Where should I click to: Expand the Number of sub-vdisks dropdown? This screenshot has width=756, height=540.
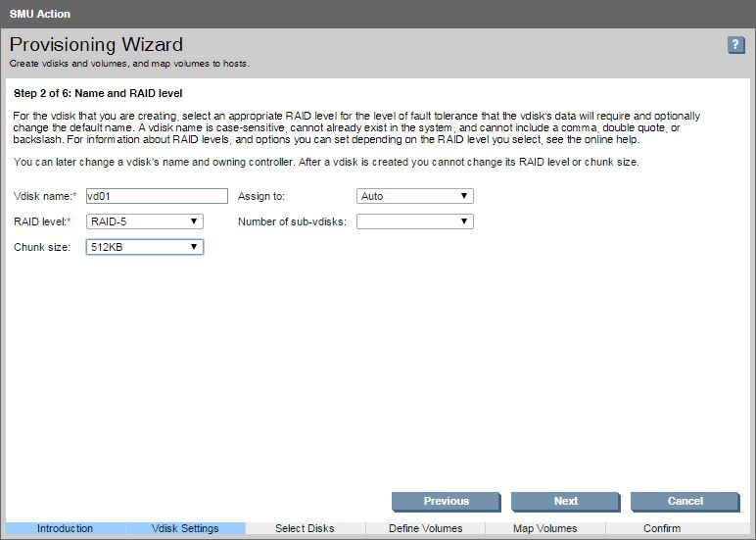click(414, 221)
